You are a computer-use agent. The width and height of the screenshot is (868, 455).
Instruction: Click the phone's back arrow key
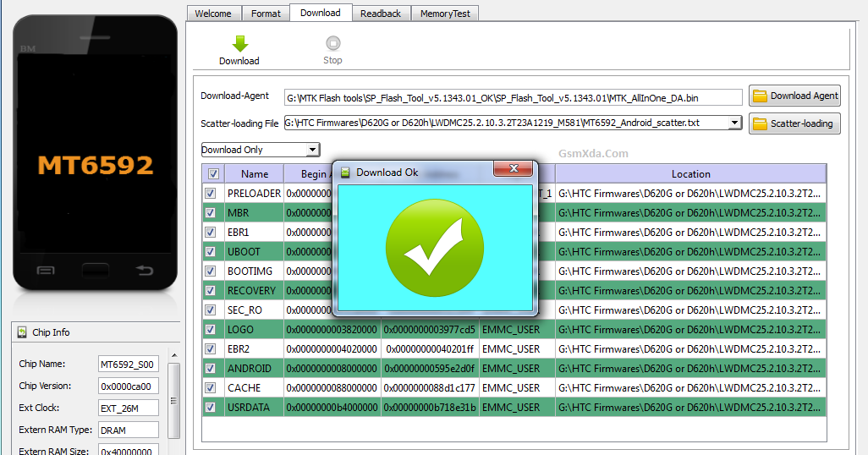tap(145, 270)
